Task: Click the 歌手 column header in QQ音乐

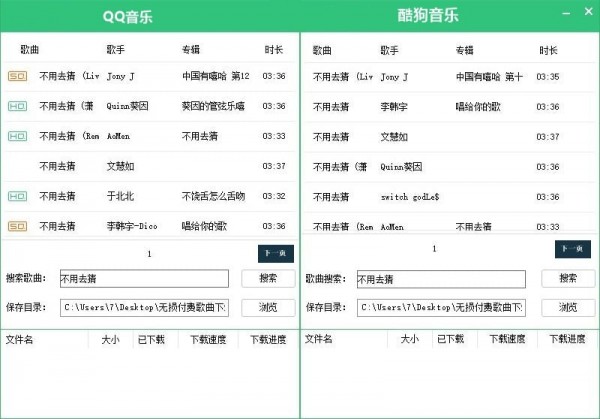Action: coord(116,49)
